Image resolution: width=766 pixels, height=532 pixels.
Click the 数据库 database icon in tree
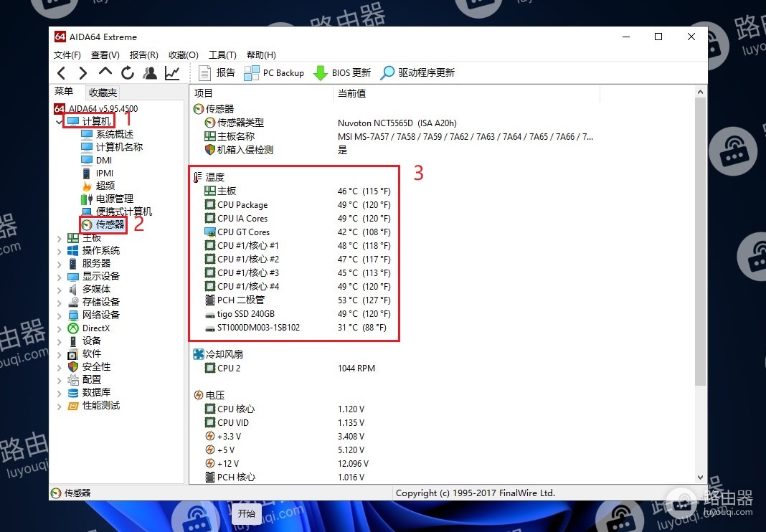click(x=72, y=393)
